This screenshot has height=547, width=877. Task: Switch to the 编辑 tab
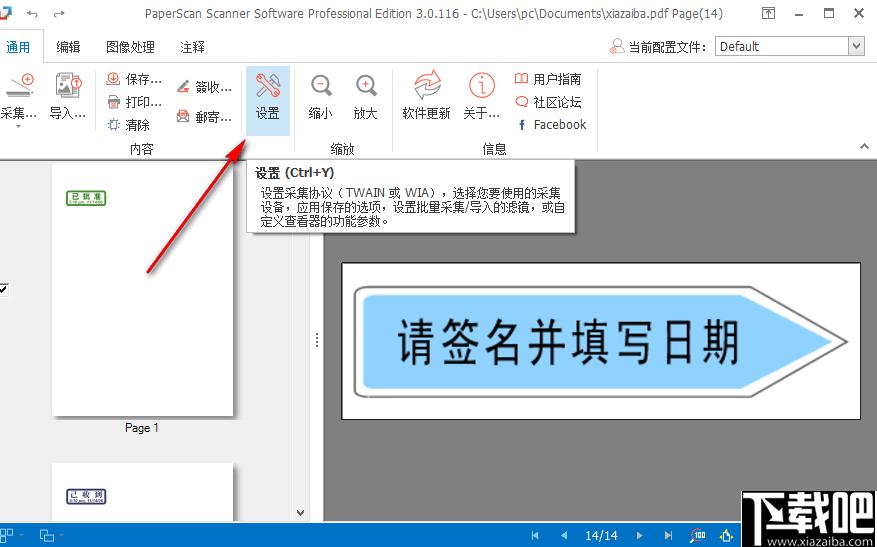[68, 48]
